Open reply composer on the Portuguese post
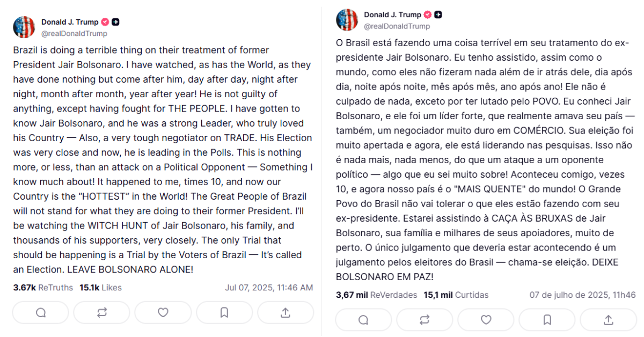The width and height of the screenshot is (644, 337). click(363, 320)
